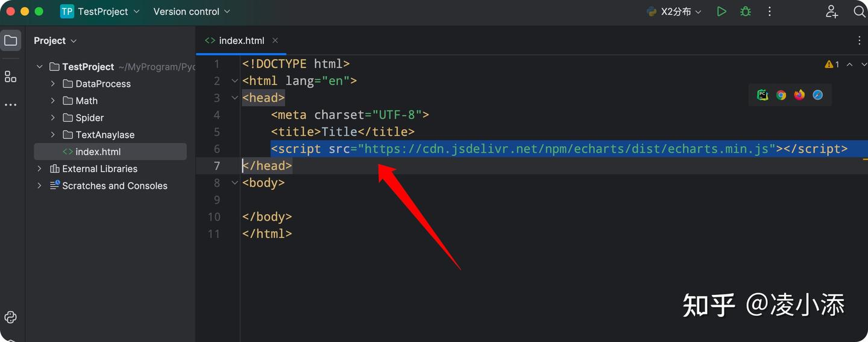Click the closing </body> tag

click(x=267, y=217)
